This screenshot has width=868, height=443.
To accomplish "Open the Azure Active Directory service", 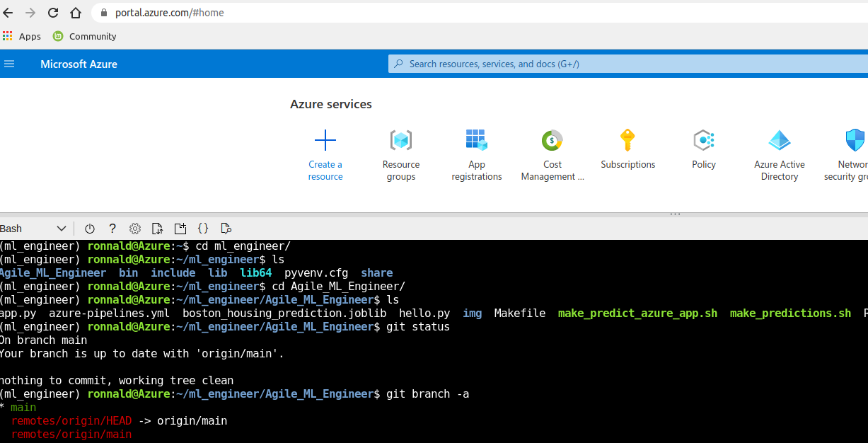I will (780, 155).
